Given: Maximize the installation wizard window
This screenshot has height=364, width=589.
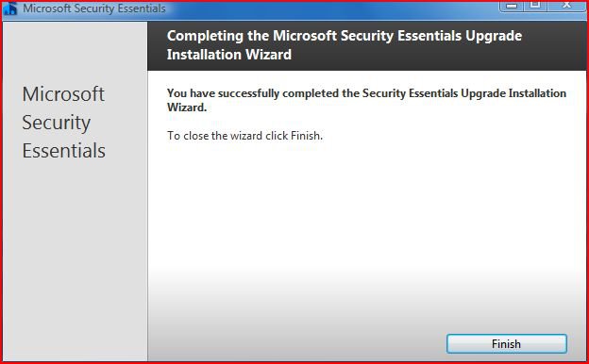Looking at the screenshot, I should [535, 6].
